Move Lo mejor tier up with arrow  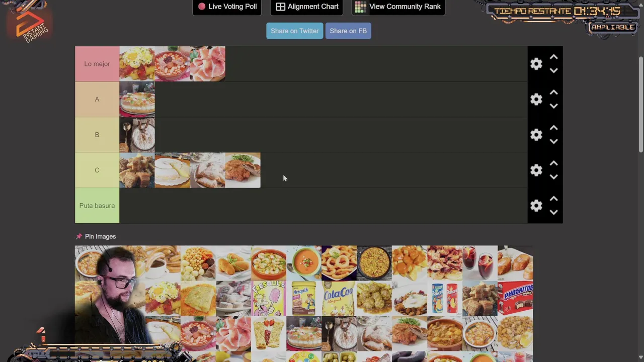(553, 57)
